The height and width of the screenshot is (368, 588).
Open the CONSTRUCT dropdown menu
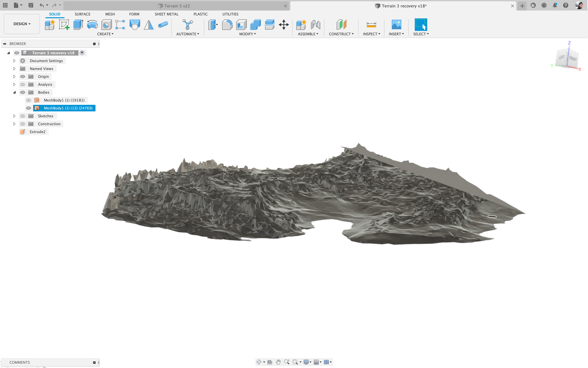[341, 34]
